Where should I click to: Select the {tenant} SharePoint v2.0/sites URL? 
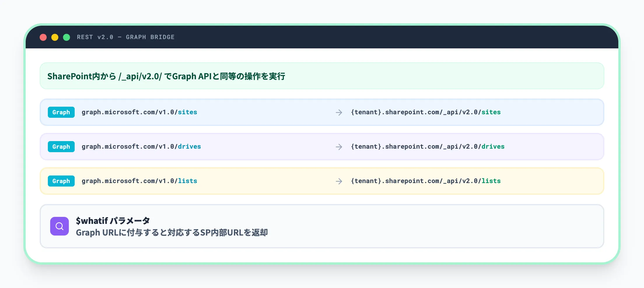coord(426,112)
